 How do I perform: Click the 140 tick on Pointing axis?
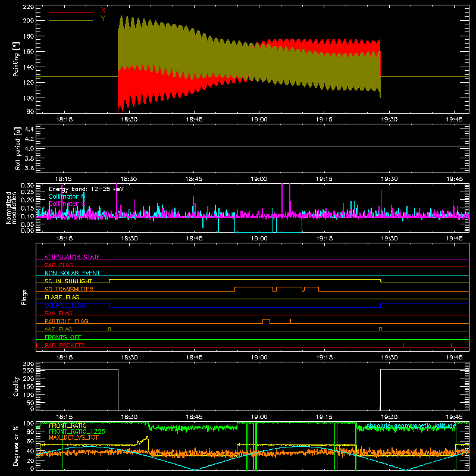(29, 67)
